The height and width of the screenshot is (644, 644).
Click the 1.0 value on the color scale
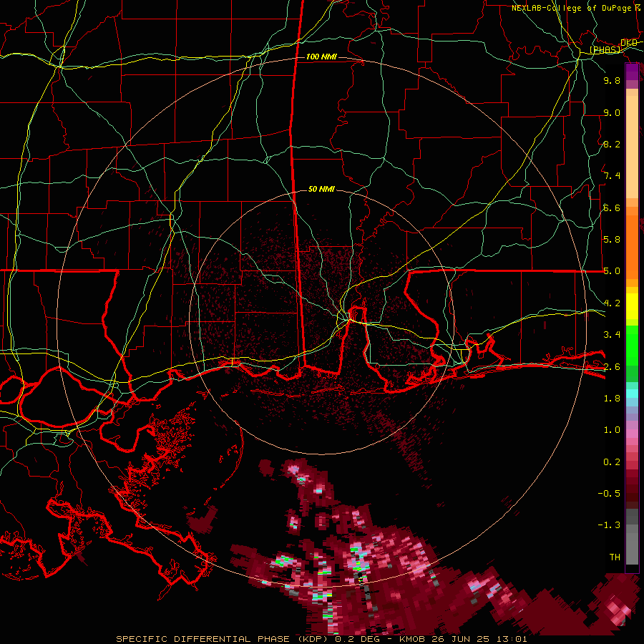(612, 430)
